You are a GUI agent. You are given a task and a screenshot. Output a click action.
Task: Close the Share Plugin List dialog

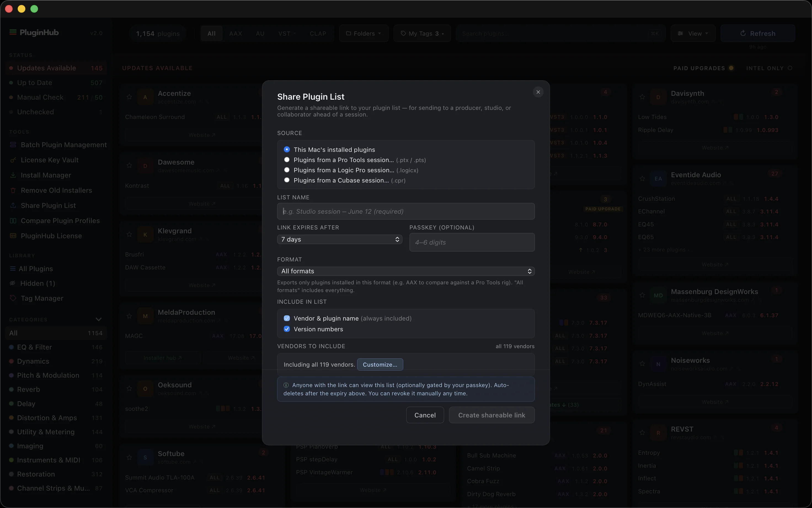(x=538, y=92)
